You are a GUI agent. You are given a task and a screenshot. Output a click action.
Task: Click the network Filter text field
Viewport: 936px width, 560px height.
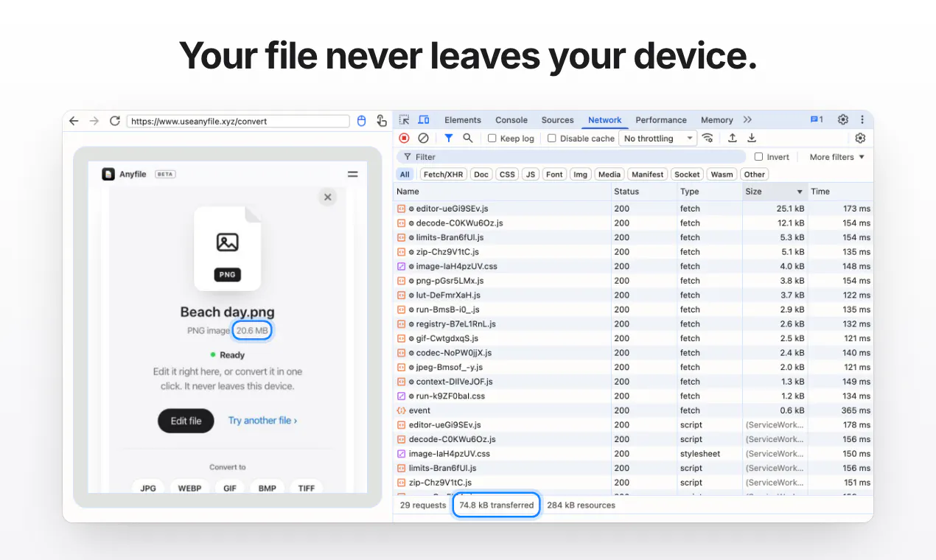[x=571, y=157]
